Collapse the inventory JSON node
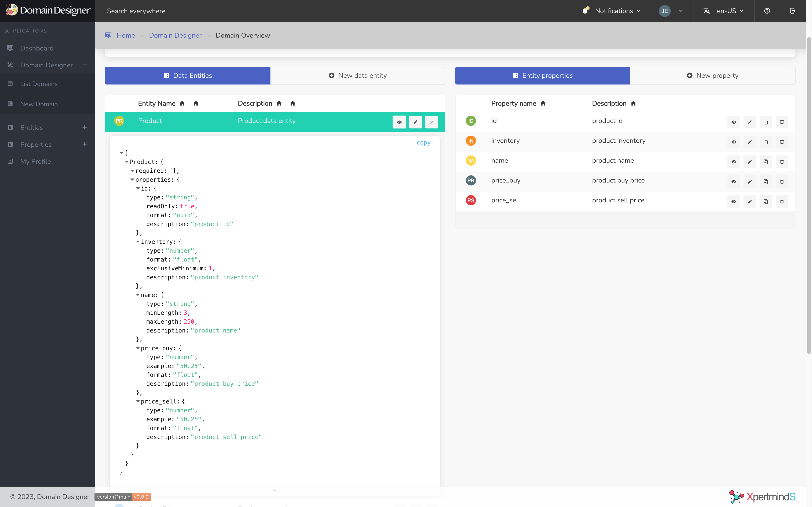The height and width of the screenshot is (507, 812). (138, 242)
